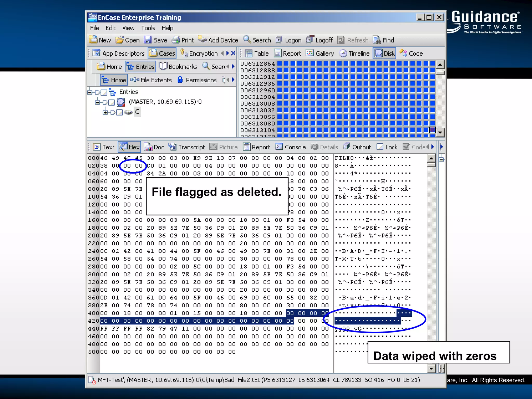Show the Transcript view icon

172,147
